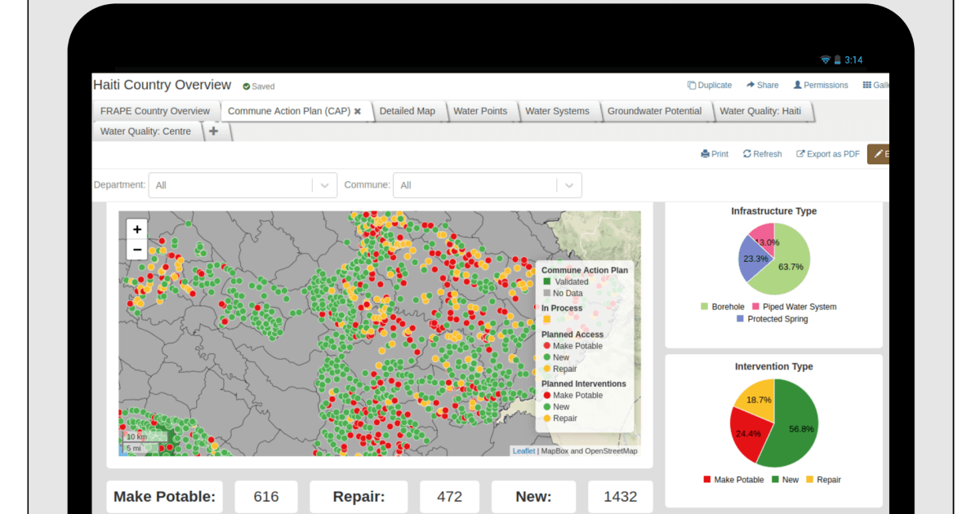The width and height of the screenshot is (980, 514).
Task: Open the Groundwater Potential tab
Action: [654, 111]
